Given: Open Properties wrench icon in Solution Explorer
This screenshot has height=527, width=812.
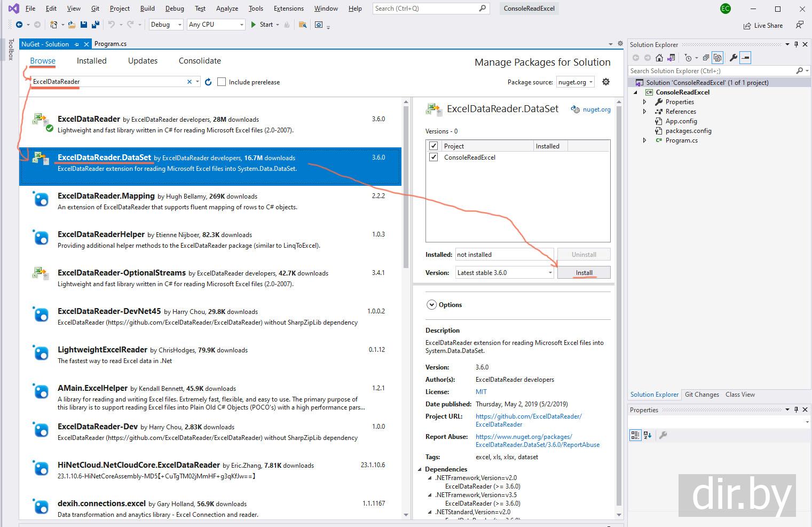Looking at the screenshot, I should pos(734,58).
